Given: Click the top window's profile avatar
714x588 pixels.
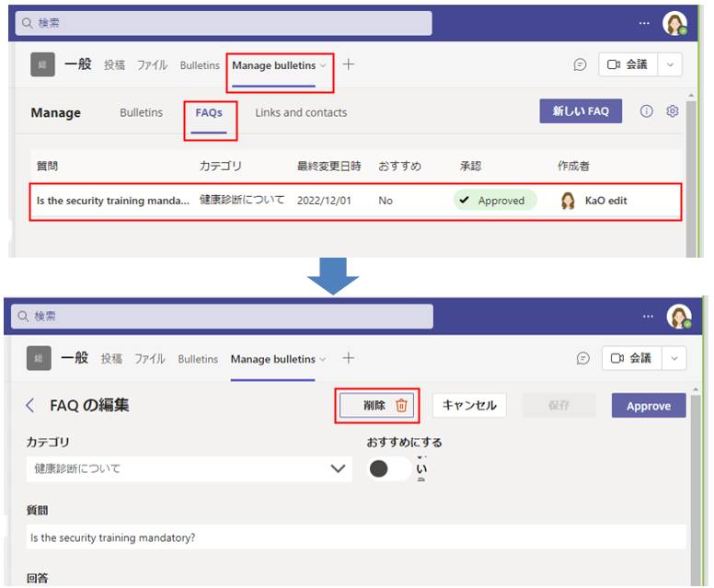Looking at the screenshot, I should [x=674, y=23].
